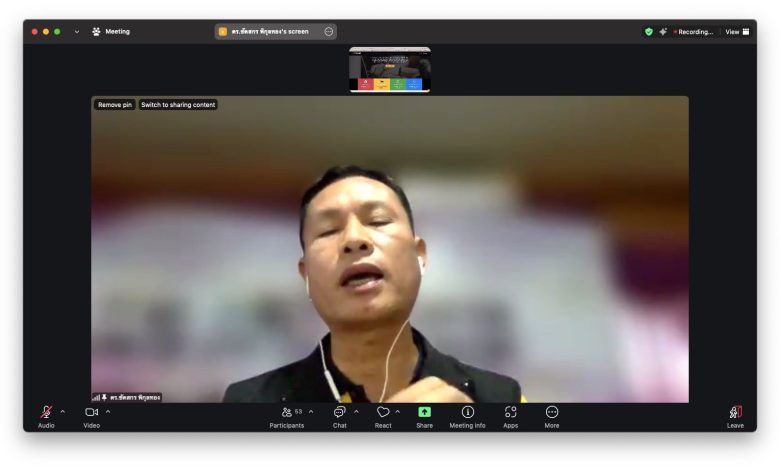The image size is (780, 470).
Task: Open the Apps icon
Action: coord(511,412)
